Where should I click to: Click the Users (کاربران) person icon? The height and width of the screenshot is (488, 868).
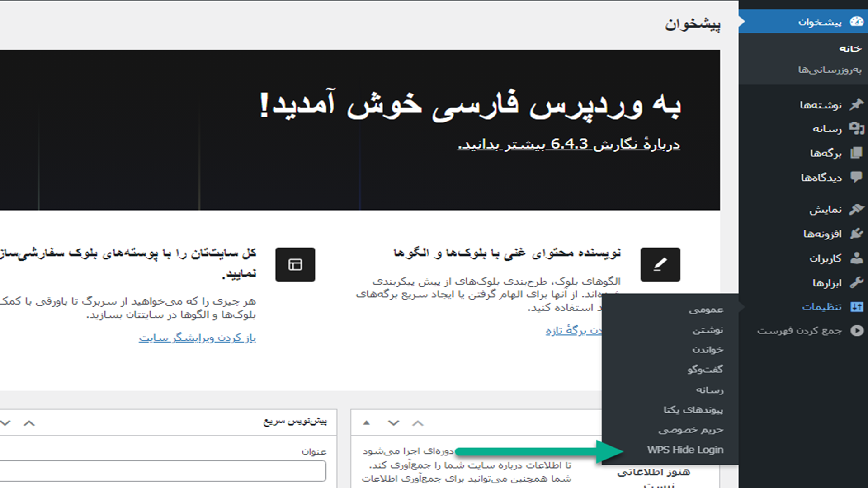click(856, 258)
